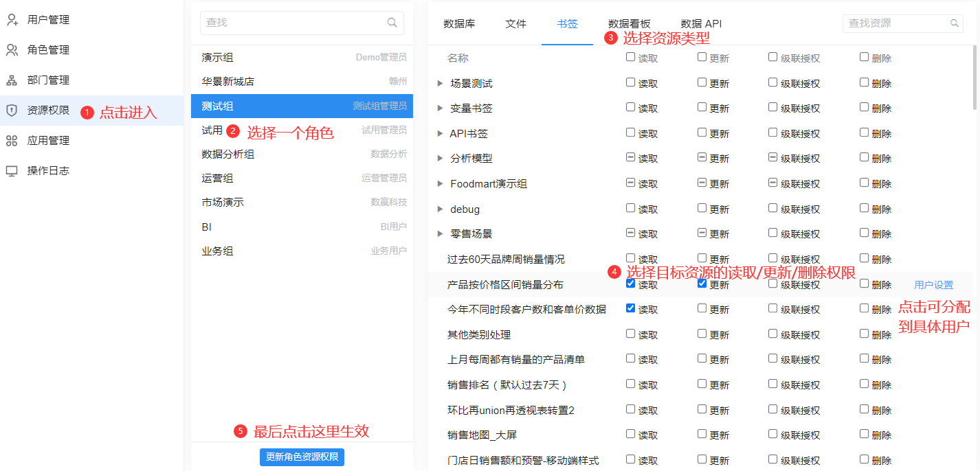Click the 资源权限 shield icon
Image resolution: width=980 pixels, height=471 pixels.
coord(12,111)
